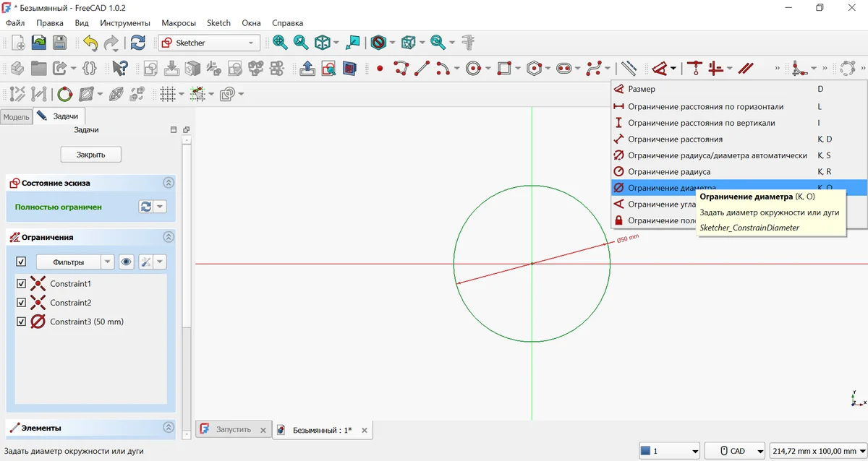Uncheck the Constraint3 (50 mm) checkbox

click(x=21, y=322)
